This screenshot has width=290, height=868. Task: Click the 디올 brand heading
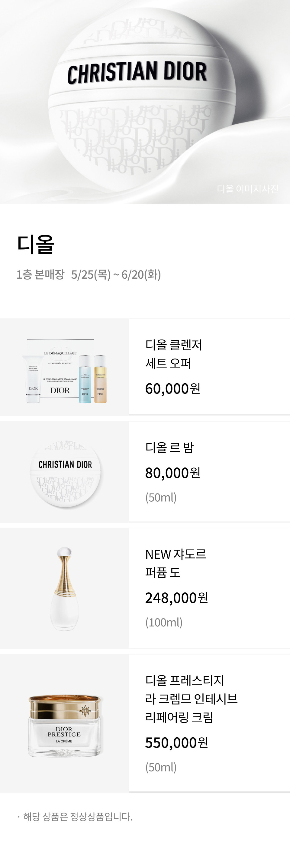pos(36,244)
